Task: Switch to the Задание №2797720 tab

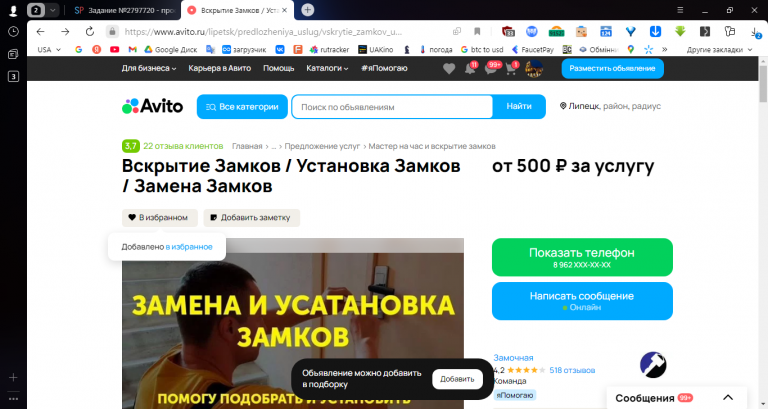Action: (x=125, y=10)
